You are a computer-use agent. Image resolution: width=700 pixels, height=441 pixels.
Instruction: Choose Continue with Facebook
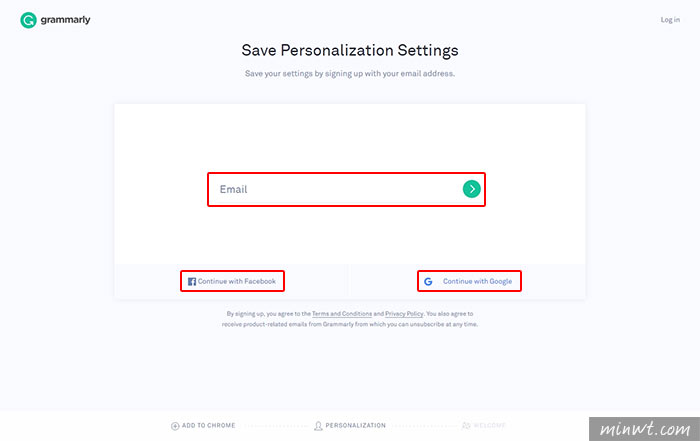[232, 281]
